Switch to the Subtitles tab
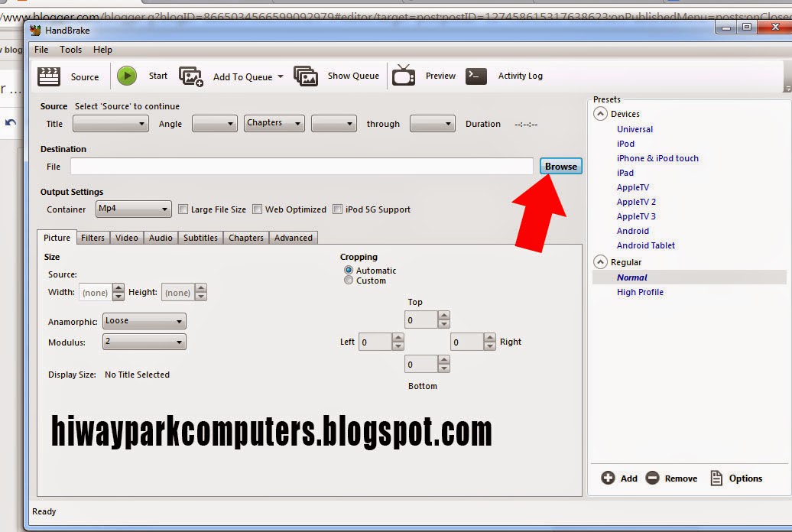 [200, 238]
